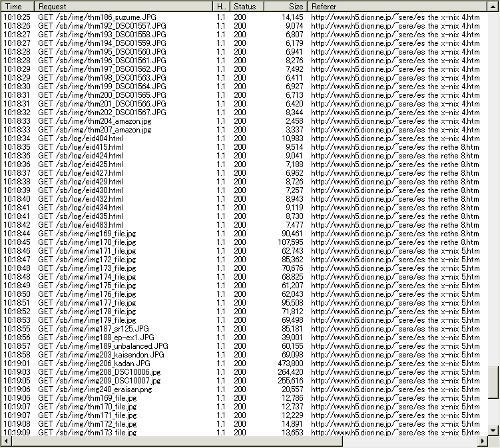Image resolution: width=500 pixels, height=448 pixels.
Task: Select the img179_file.jpg request row
Action: tap(244, 320)
